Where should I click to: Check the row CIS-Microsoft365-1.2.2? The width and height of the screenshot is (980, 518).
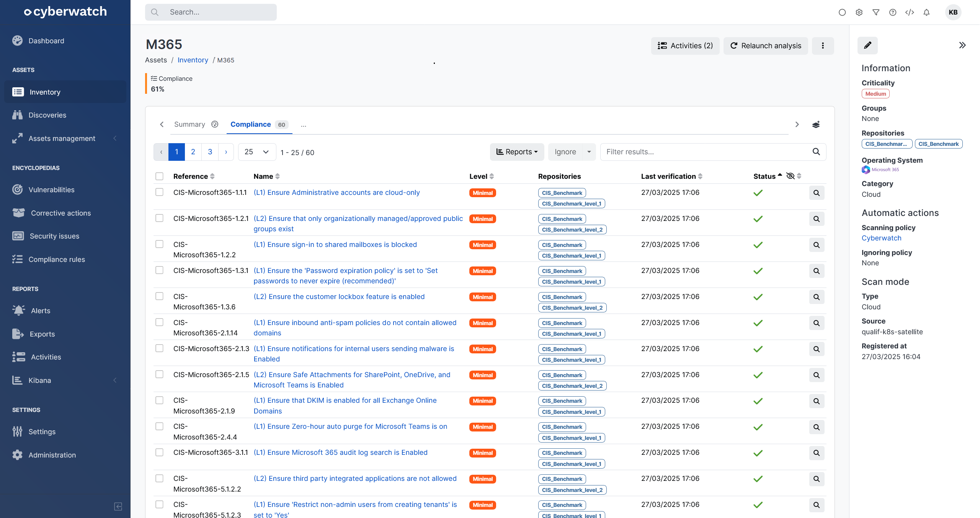click(x=159, y=244)
